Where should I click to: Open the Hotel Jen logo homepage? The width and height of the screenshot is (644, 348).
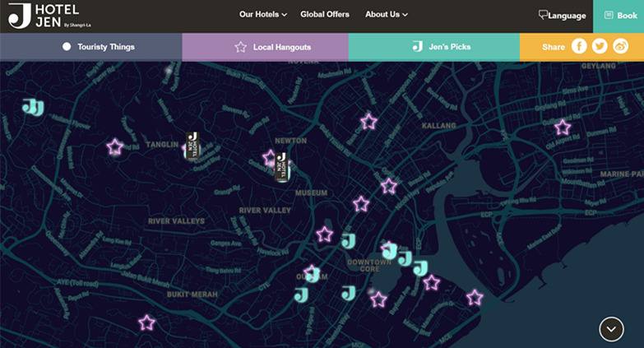coord(49,16)
